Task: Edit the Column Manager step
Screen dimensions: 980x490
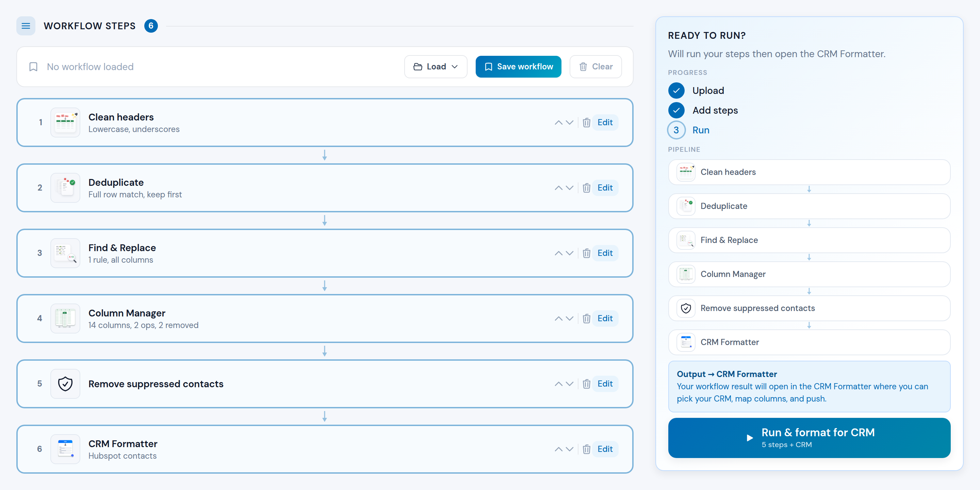Action: pyautogui.click(x=605, y=318)
